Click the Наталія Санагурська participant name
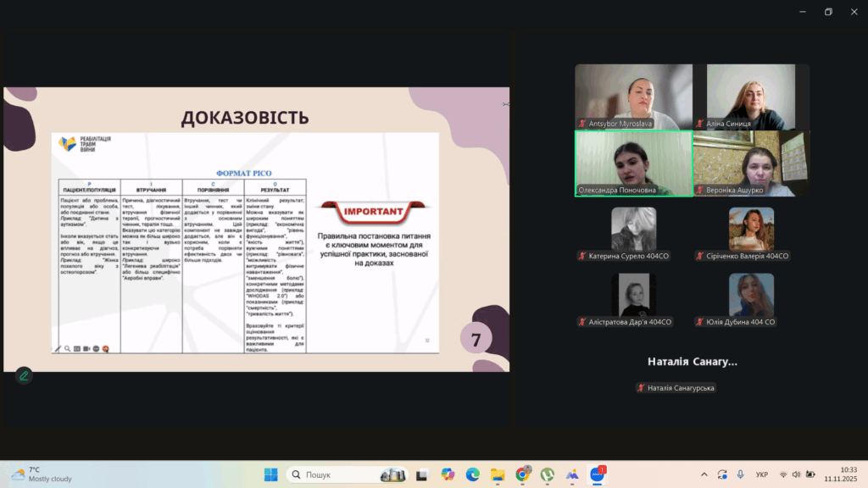This screenshot has height=488, width=868. coord(681,388)
